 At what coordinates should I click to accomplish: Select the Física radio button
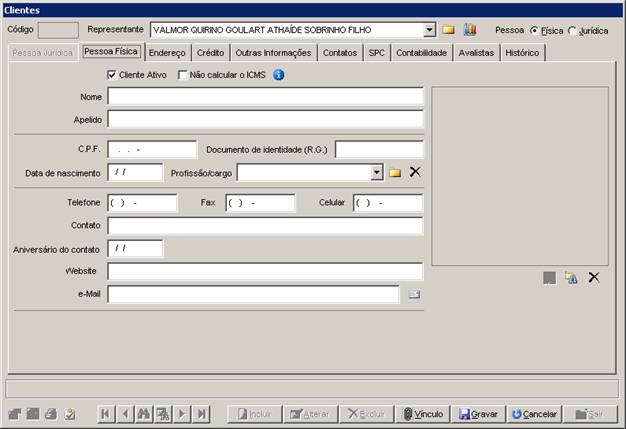coord(534,30)
